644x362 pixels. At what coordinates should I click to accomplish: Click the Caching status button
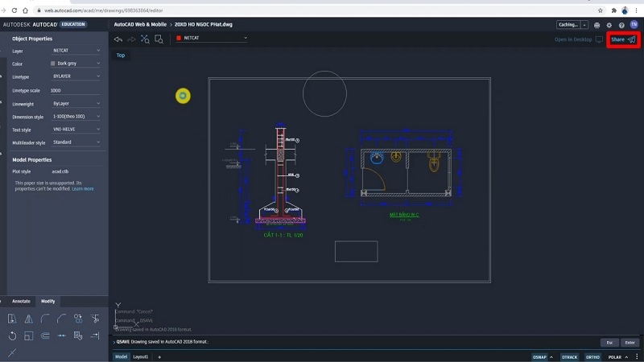click(x=568, y=25)
